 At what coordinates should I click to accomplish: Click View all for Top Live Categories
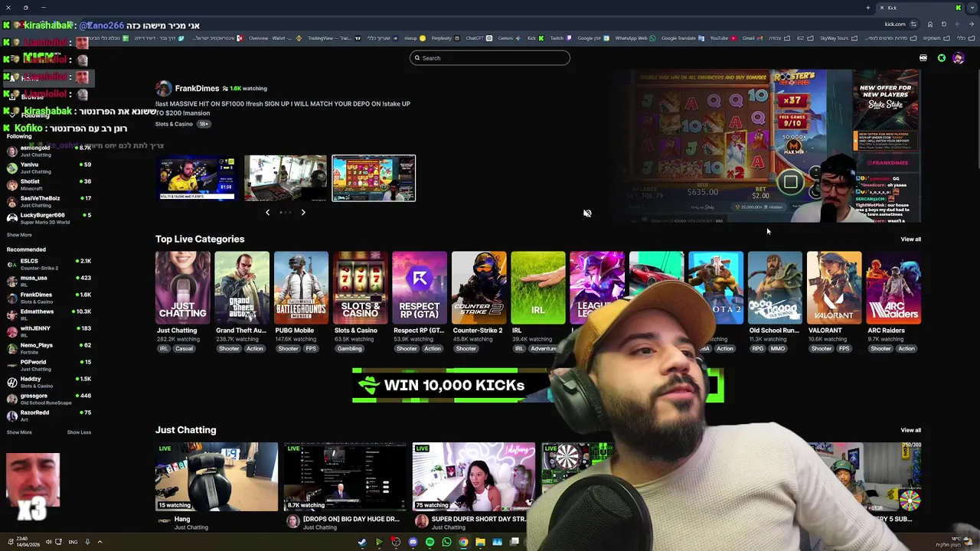coord(910,240)
